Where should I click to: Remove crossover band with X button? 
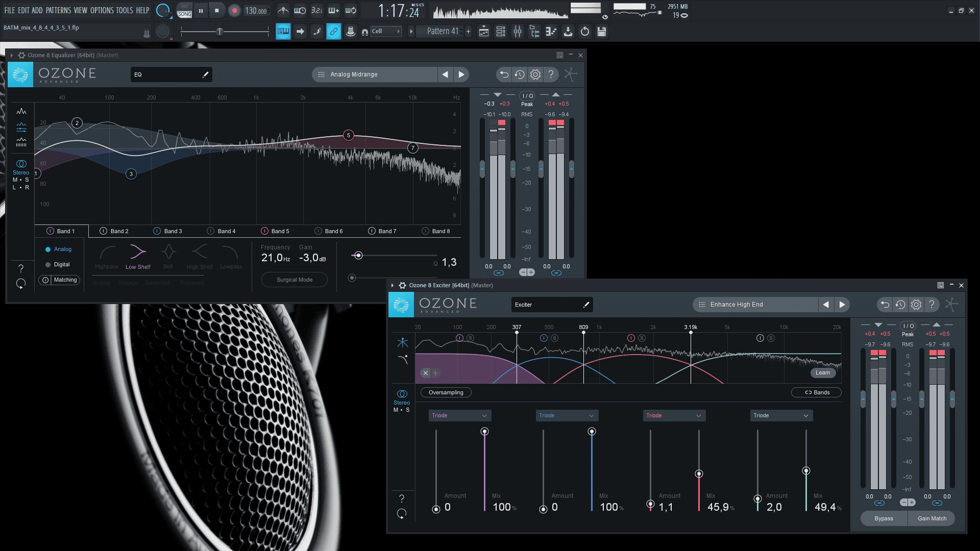[x=426, y=373]
